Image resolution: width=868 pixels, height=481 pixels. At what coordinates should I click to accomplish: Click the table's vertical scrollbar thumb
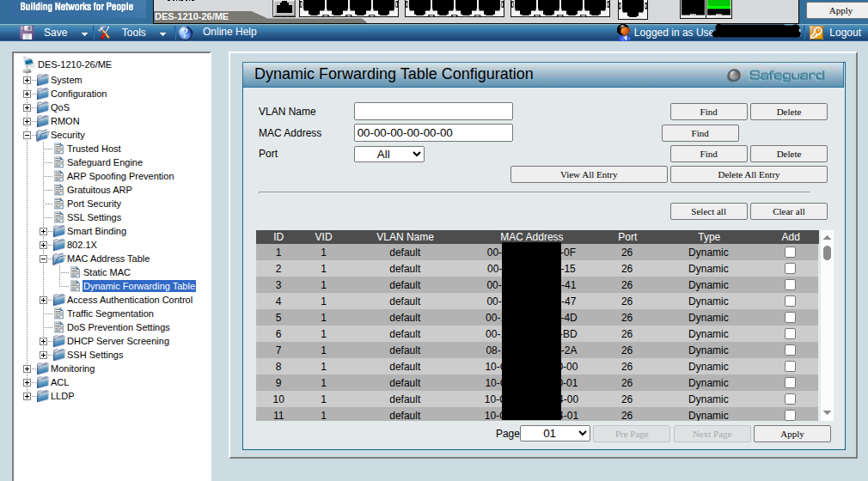(x=827, y=253)
